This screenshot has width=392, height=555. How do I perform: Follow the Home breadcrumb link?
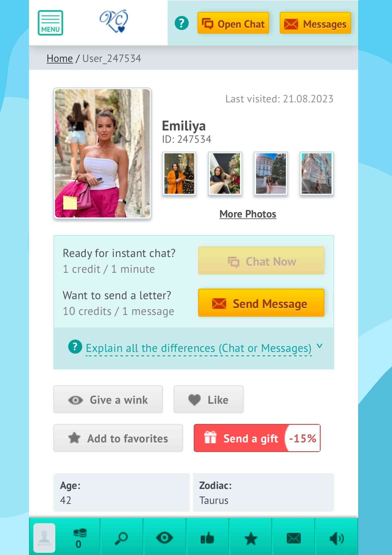pos(60,58)
